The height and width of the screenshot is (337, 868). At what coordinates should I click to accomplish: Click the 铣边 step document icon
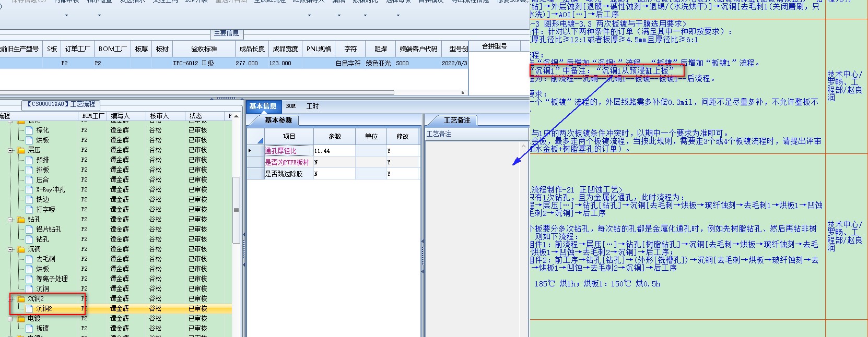pyautogui.click(x=30, y=199)
